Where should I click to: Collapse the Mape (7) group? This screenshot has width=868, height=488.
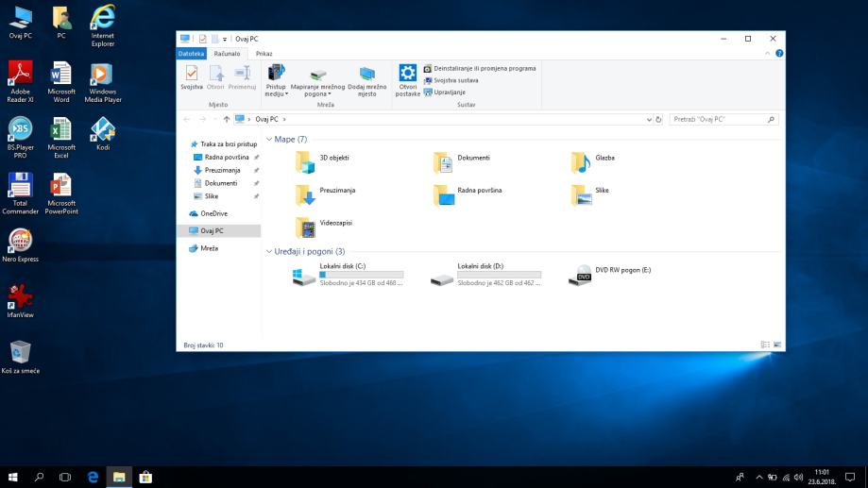(x=269, y=140)
